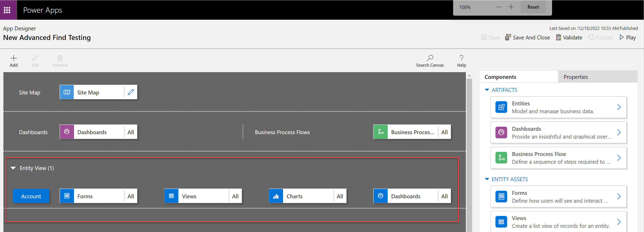Image resolution: width=644 pixels, height=232 pixels.
Task: Click the canvas vertical scrollbar
Action: (x=469, y=155)
